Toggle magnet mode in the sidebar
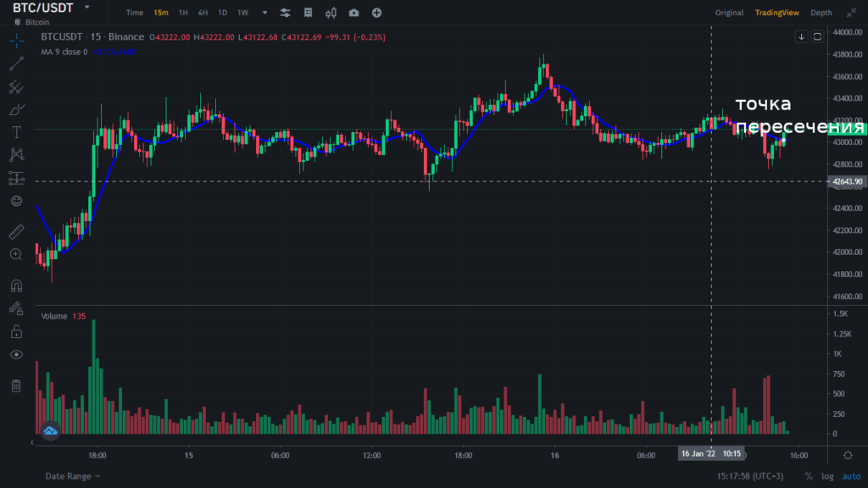 click(x=16, y=286)
